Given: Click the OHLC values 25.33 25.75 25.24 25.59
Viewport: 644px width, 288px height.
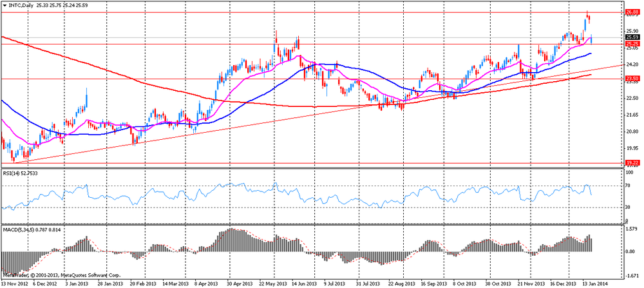Looking at the screenshot, I should pos(61,5).
